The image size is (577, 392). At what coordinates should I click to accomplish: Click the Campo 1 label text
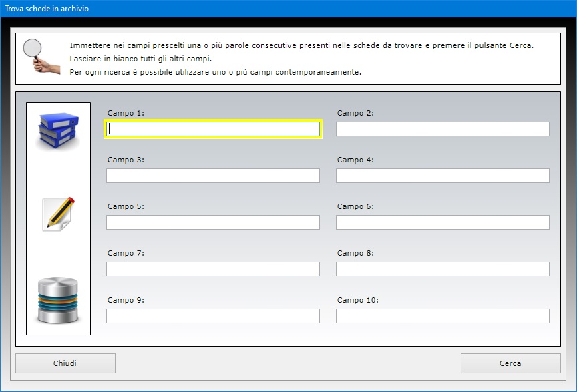[126, 113]
